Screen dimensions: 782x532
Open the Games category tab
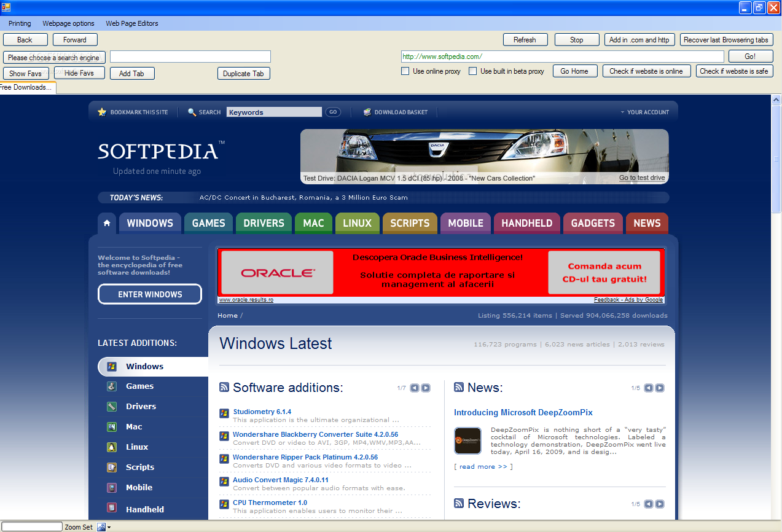pyautogui.click(x=208, y=224)
